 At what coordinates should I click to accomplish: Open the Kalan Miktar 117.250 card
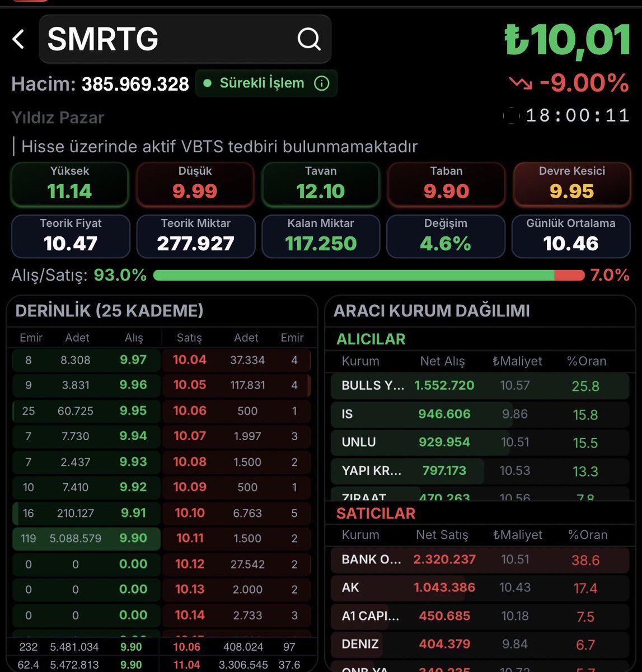pyautogui.click(x=321, y=236)
